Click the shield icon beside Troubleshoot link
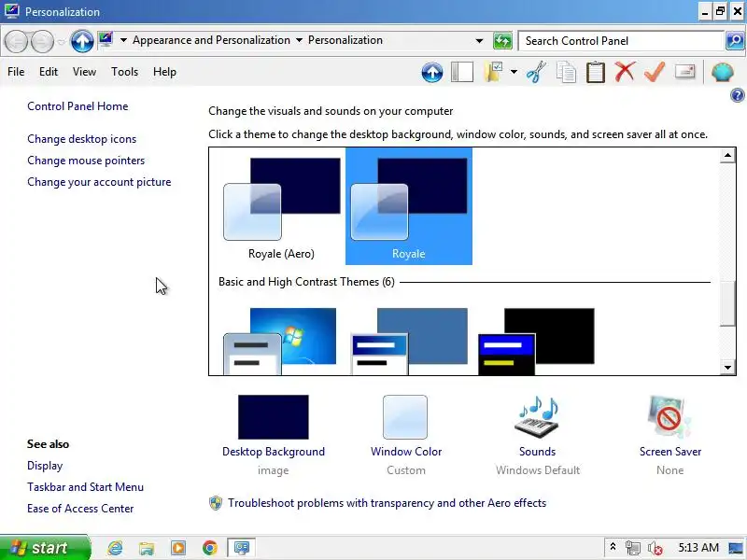The width and height of the screenshot is (747, 560). (x=216, y=503)
